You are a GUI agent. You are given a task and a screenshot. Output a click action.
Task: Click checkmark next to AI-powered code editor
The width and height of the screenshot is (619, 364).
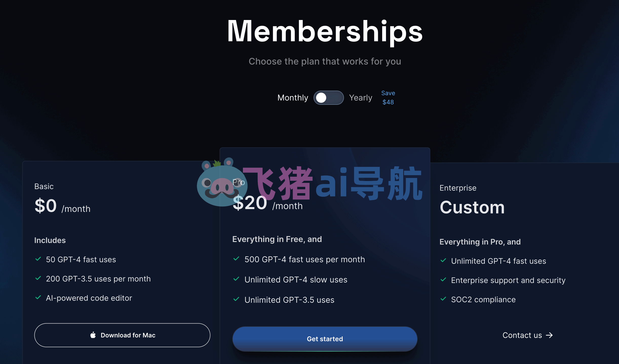click(38, 297)
